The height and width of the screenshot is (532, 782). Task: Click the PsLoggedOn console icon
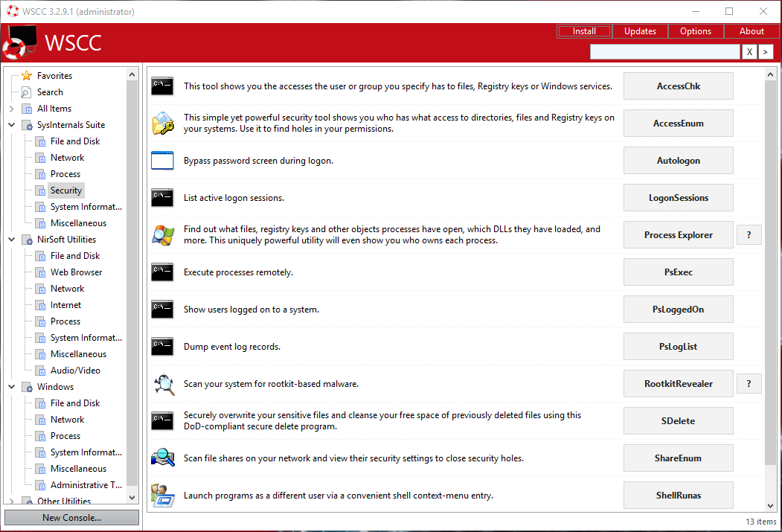click(163, 309)
